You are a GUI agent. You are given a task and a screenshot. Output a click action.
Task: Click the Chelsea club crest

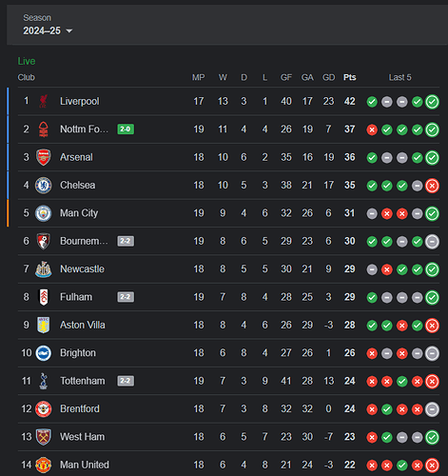coord(44,185)
